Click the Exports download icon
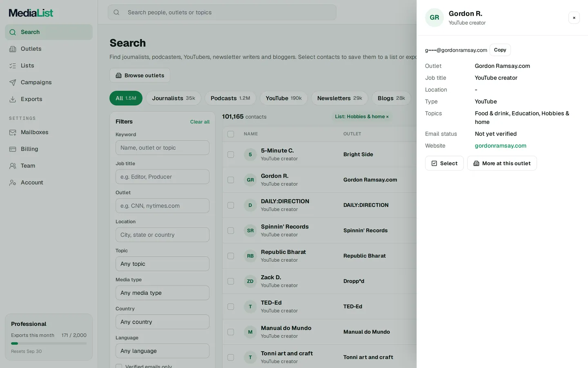Viewport: 588px width, 368px height. click(13, 99)
